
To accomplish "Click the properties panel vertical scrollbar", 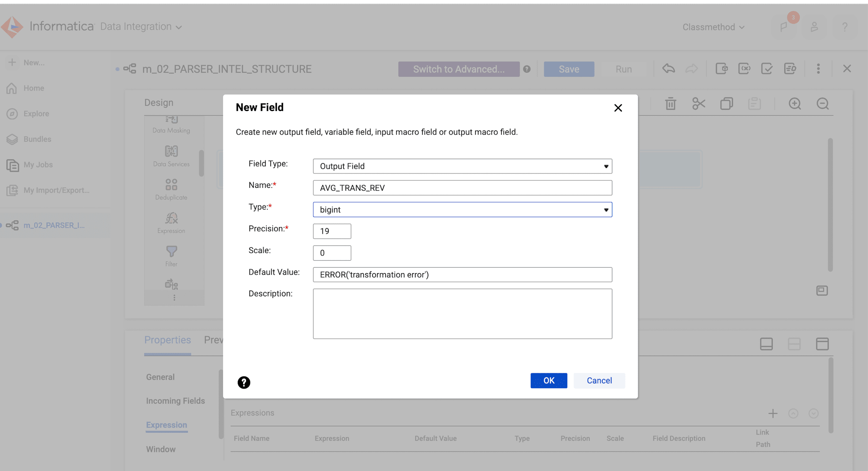I will 831,396.
